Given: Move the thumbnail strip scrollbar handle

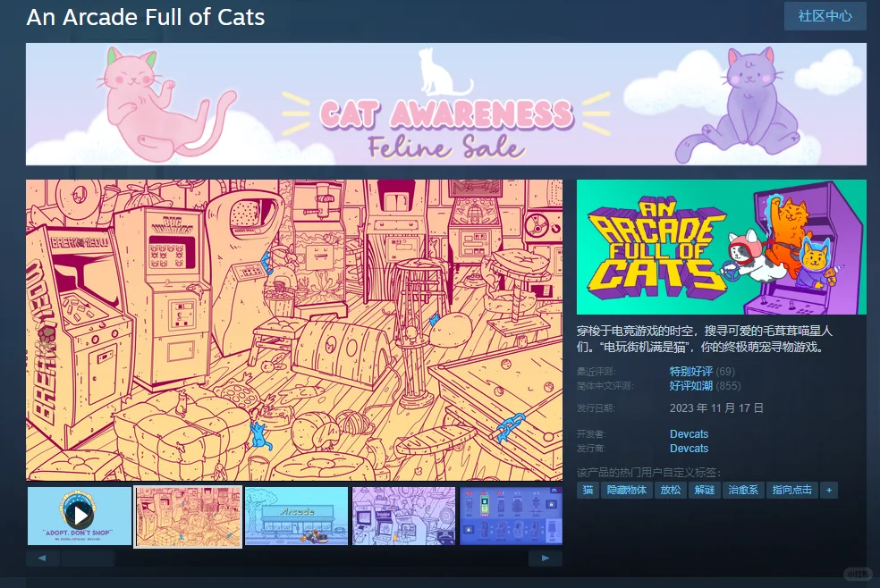Looking at the screenshot, I should tap(88, 558).
